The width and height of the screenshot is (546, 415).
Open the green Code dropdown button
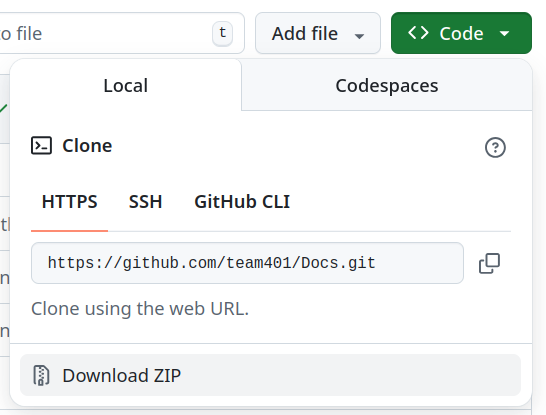pyautogui.click(x=461, y=33)
